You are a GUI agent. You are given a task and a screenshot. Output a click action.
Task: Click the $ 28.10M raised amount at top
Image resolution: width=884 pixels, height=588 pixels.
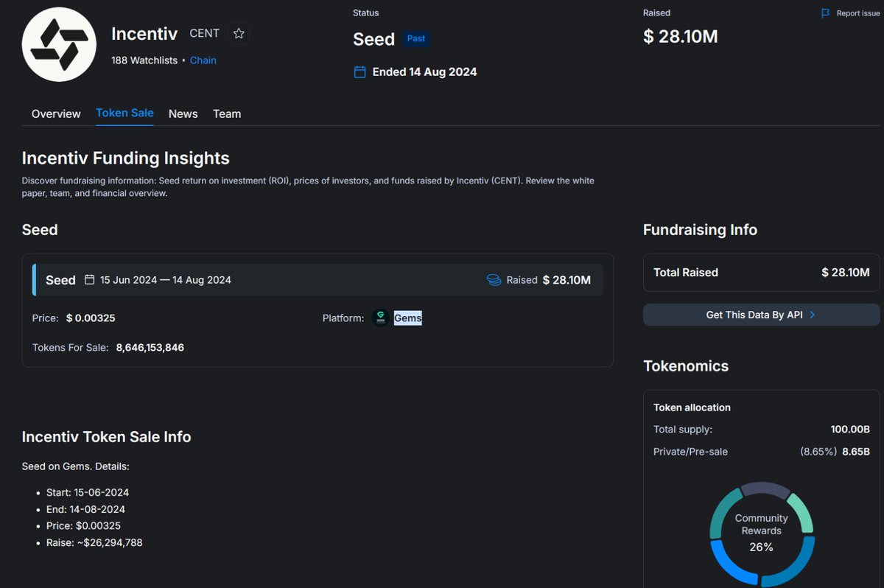click(x=680, y=36)
